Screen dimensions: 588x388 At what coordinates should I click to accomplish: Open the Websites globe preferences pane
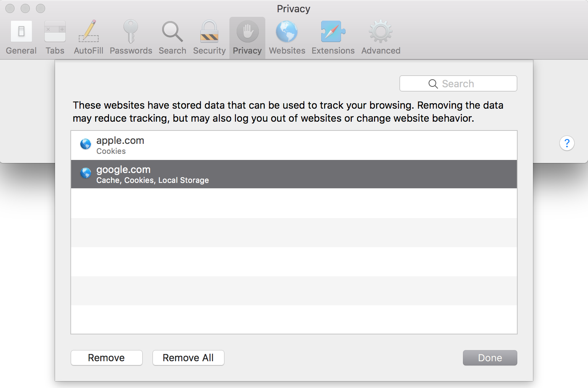point(287,37)
